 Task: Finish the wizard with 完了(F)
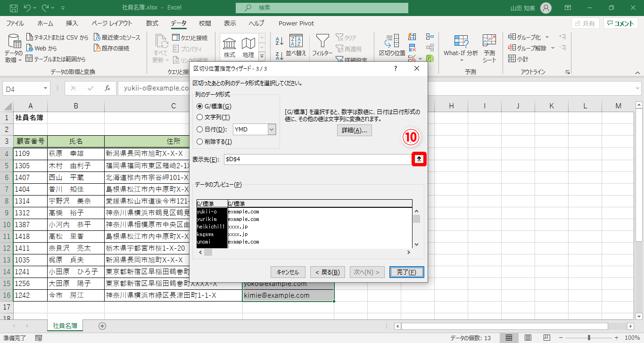pos(406,272)
